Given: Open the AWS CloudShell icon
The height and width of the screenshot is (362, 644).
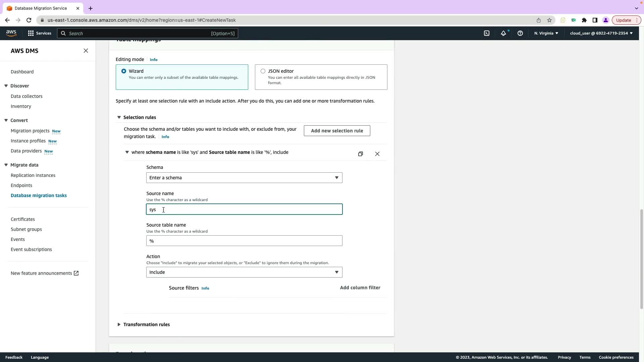Looking at the screenshot, I should coord(486,33).
